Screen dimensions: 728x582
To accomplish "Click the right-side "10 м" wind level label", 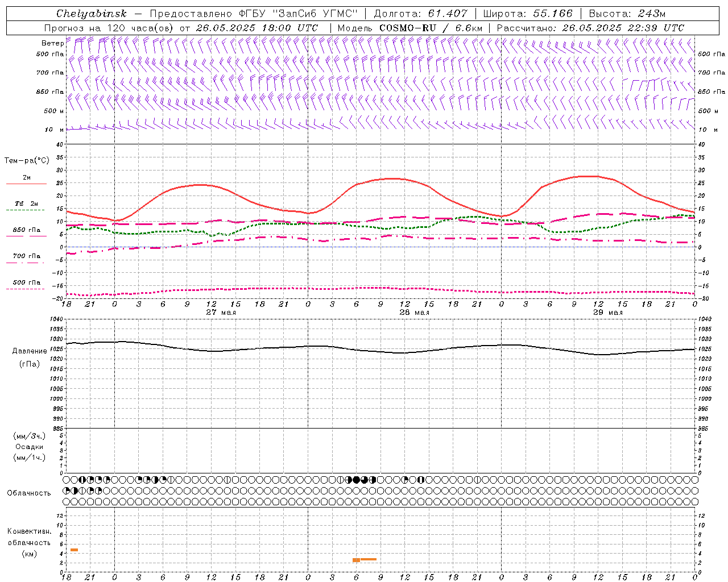I will pyautogui.click(x=708, y=130).
